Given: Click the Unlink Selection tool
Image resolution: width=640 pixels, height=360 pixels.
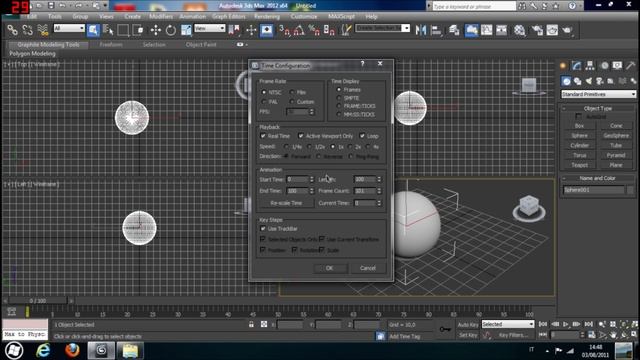Looking at the screenshot, I should pos(27,30).
